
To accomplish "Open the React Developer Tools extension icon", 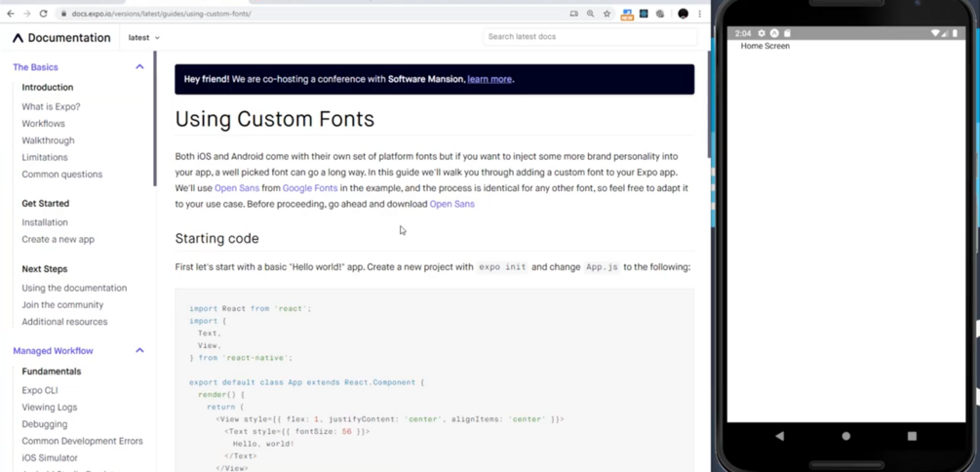I will click(x=644, y=14).
